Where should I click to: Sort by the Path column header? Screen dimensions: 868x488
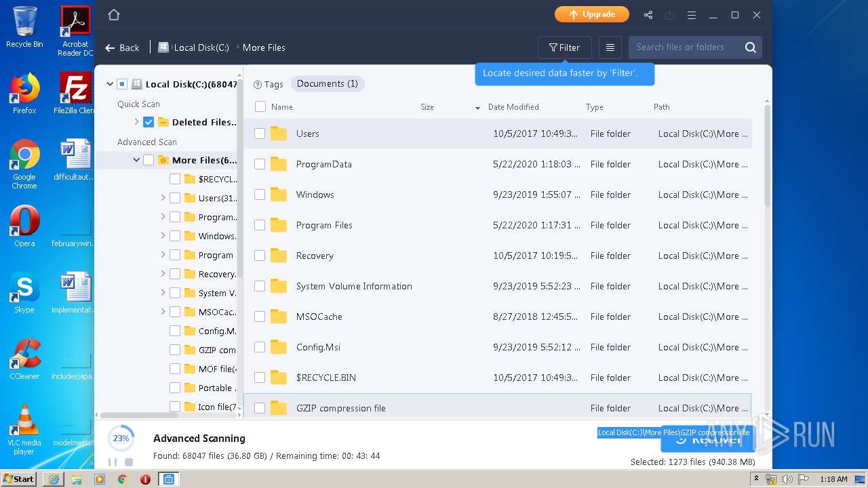[662, 107]
